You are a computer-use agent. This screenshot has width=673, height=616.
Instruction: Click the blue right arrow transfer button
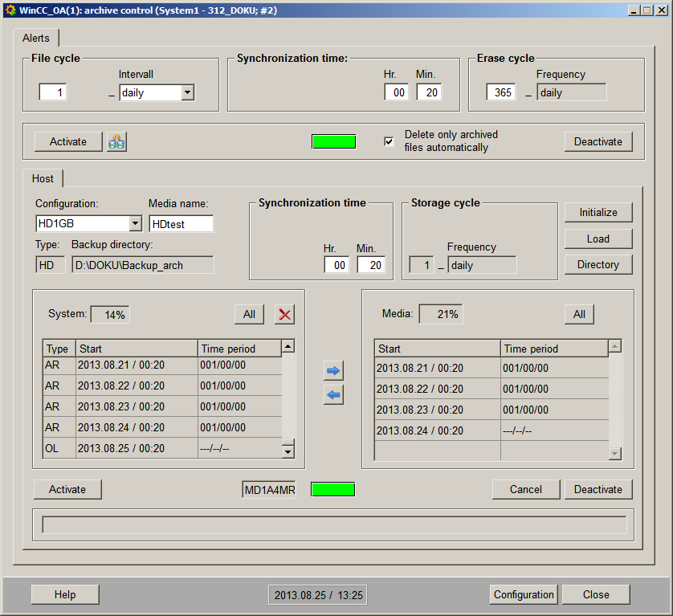coord(333,370)
